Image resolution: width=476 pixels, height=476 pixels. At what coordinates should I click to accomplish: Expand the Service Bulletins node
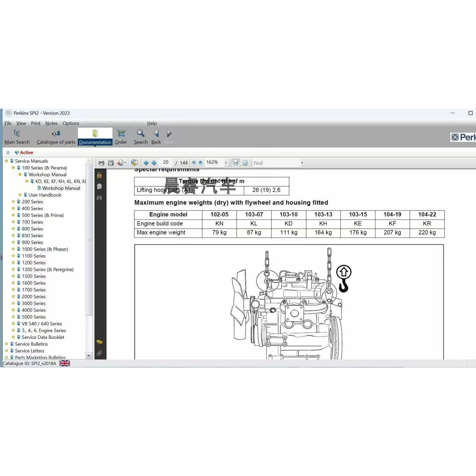7,344
